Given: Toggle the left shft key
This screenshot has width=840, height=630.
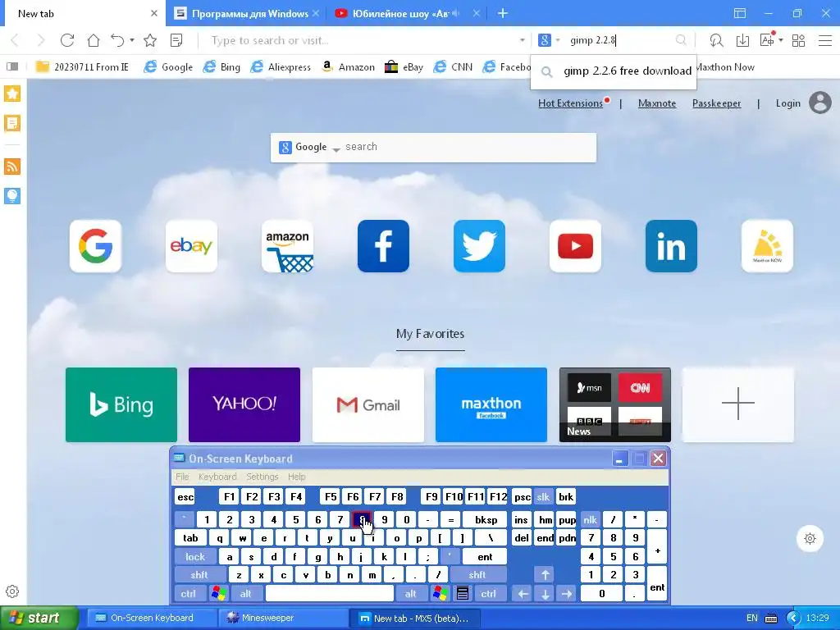Looking at the screenshot, I should [x=199, y=575].
